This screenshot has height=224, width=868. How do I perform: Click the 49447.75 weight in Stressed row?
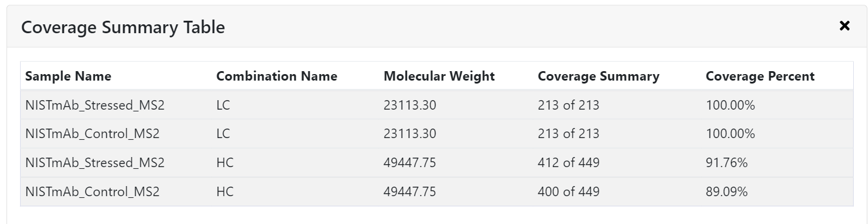click(x=410, y=163)
